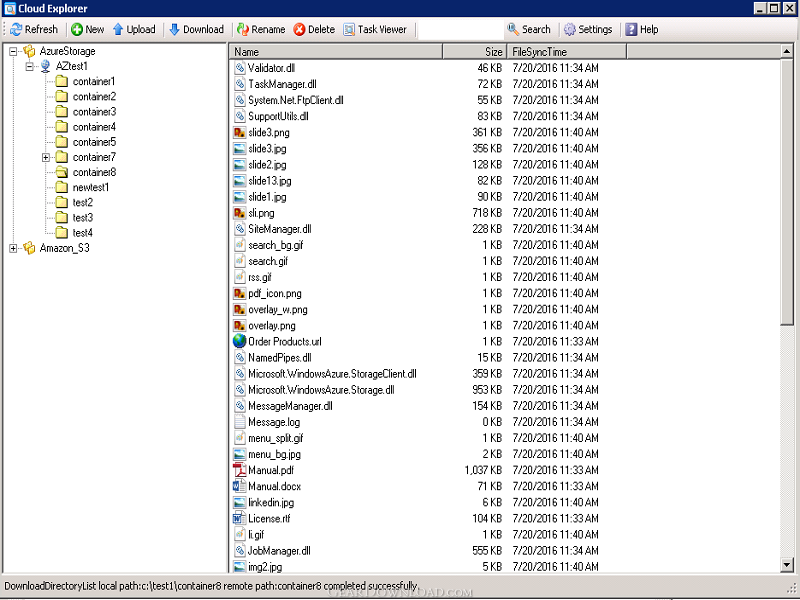This screenshot has height=600, width=800.
Task: Collapse the AZtest1 account node
Action: (30, 66)
